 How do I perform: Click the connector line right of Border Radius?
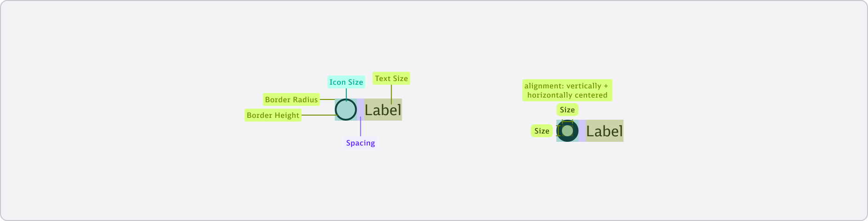click(327, 99)
